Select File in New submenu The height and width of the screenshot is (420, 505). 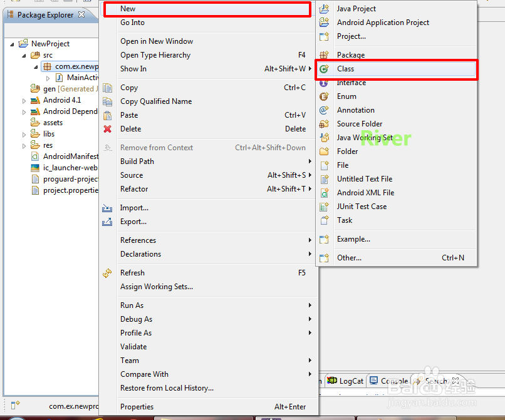(396, 165)
